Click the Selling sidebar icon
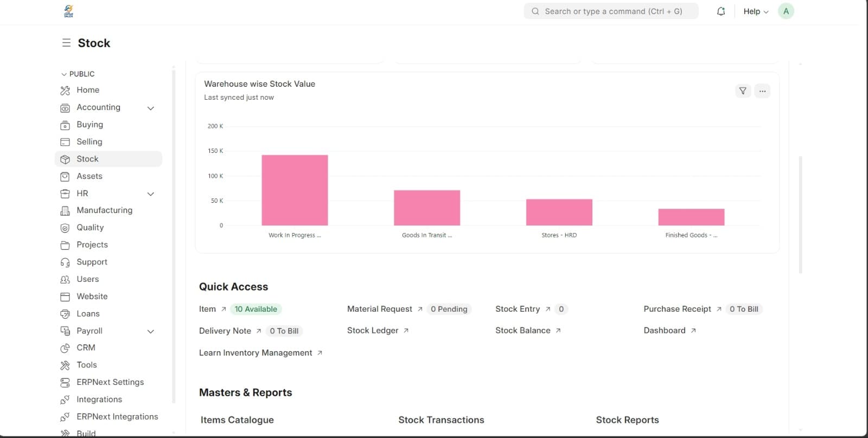 [x=65, y=142]
